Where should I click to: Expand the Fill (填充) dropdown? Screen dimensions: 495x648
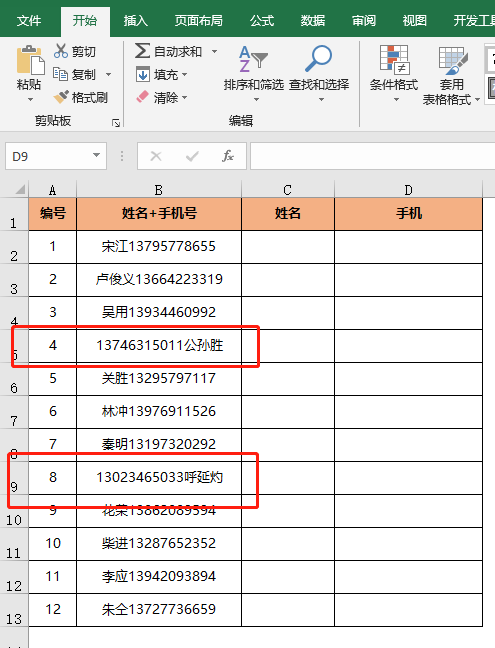click(x=184, y=75)
